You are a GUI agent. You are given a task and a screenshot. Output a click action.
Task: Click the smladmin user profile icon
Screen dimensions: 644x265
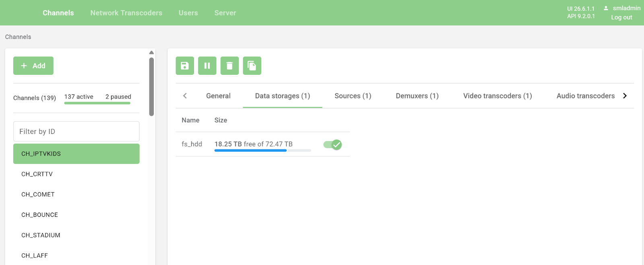[606, 8]
